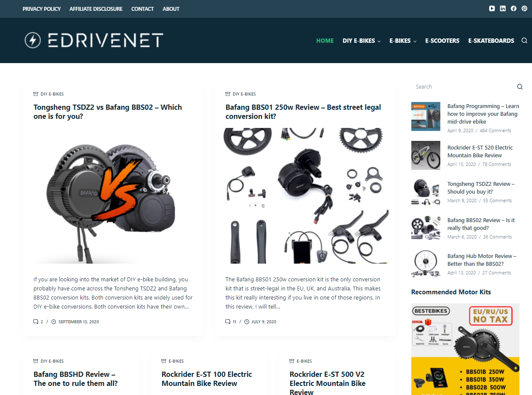Viewport: 532px width, 395px height.
Task: Click category icon above Tongsheng TSDZ2 vs Bafang
Action: point(36,94)
